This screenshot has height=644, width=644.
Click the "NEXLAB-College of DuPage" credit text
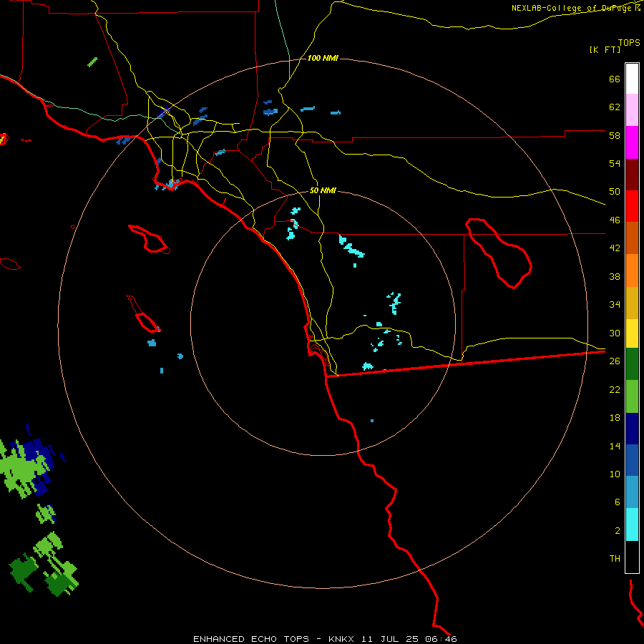[572, 8]
